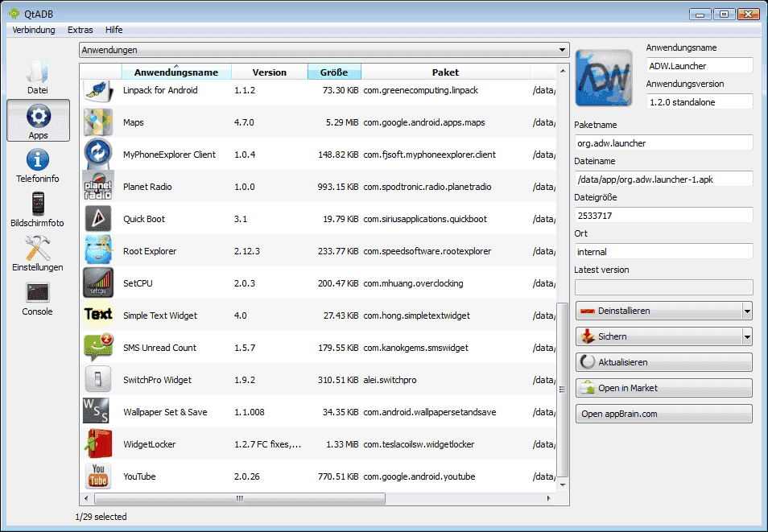This screenshot has width=768, height=532.
Task: Focus the Ort field showing internal
Action: coord(663,252)
